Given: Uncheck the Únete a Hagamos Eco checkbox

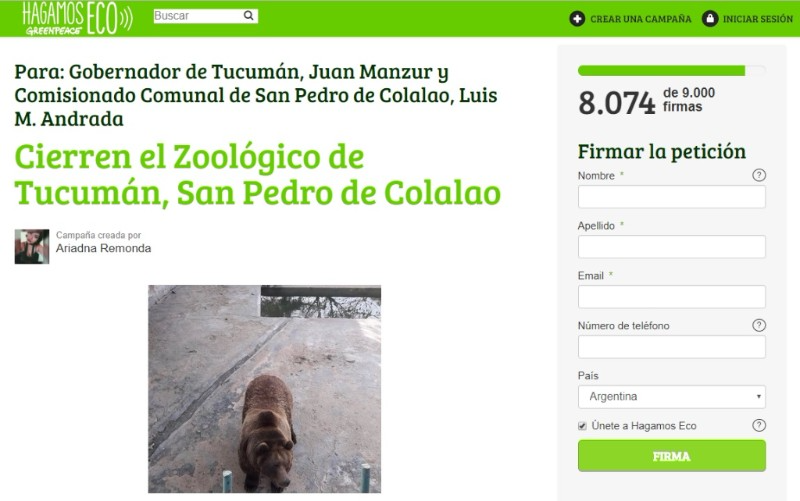Looking at the screenshot, I should (x=582, y=426).
